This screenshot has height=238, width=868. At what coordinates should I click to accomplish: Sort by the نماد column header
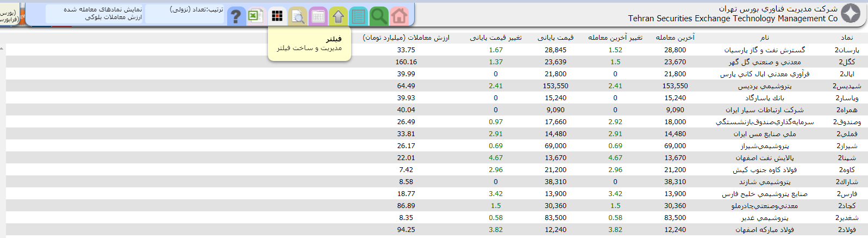coord(847,38)
